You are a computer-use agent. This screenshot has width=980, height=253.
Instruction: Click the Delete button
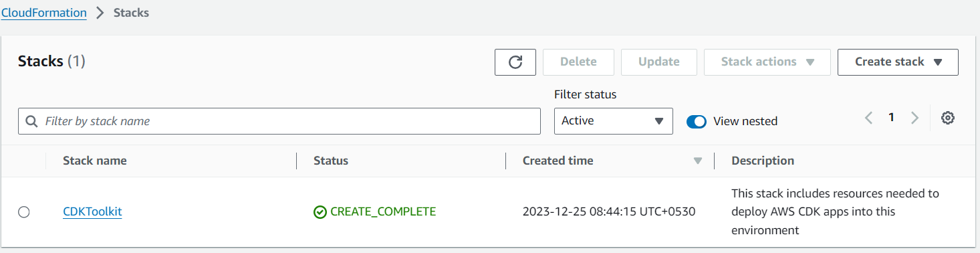(x=578, y=62)
